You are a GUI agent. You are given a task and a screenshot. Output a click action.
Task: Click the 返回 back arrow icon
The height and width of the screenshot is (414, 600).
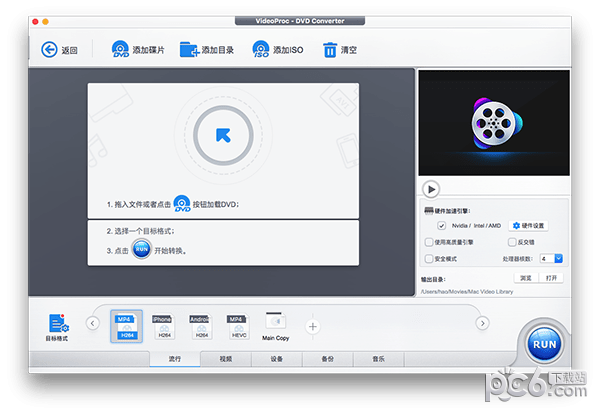pos(49,50)
